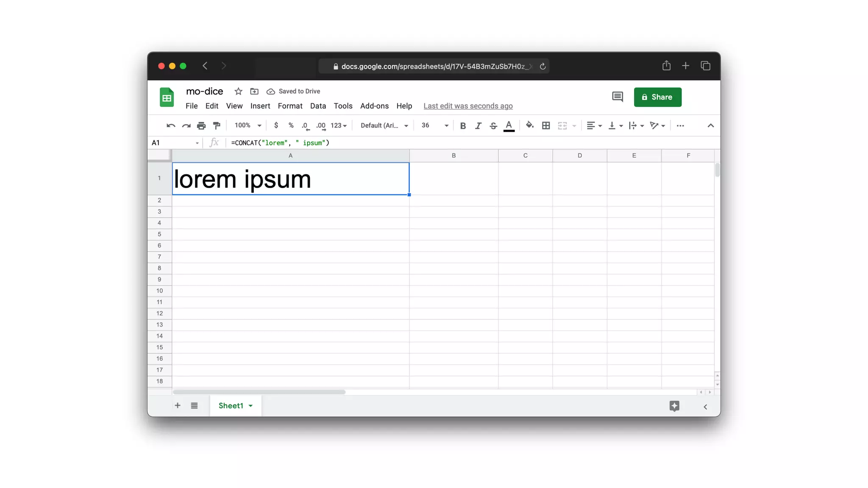The image size is (868, 488).
Task: Click the Move to folder icon
Action: pyautogui.click(x=254, y=91)
